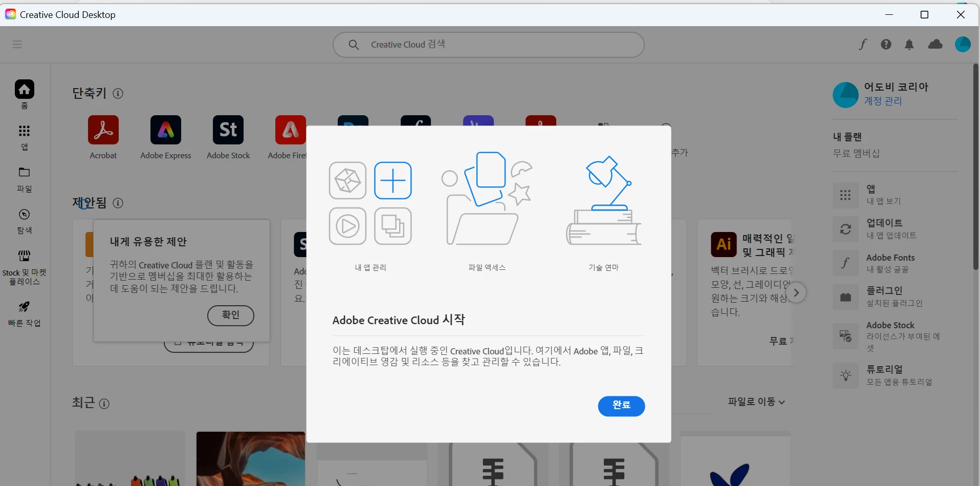The height and width of the screenshot is (486, 980).
Task: Click in the Creative Cloud 검색 field
Action: tap(488, 45)
